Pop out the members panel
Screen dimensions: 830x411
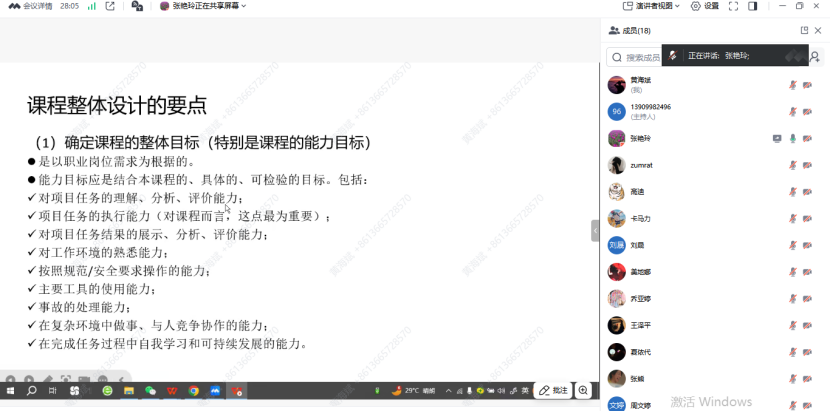pyautogui.click(x=804, y=31)
